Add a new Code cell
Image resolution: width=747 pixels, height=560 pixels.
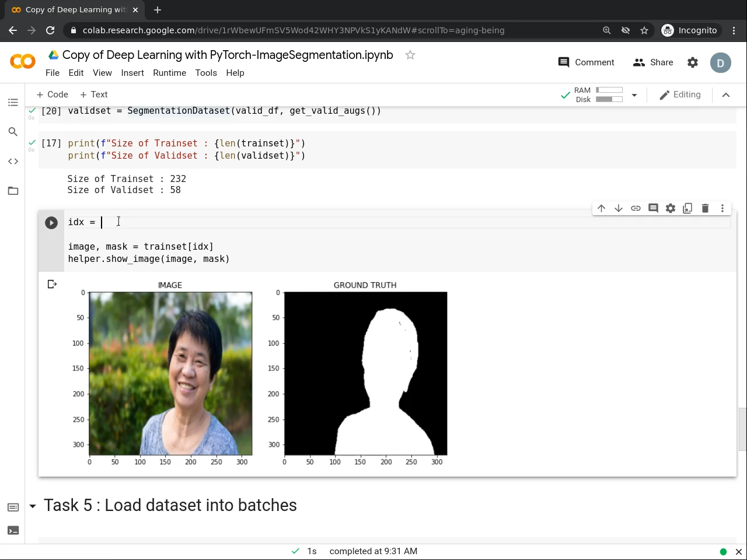(x=52, y=94)
